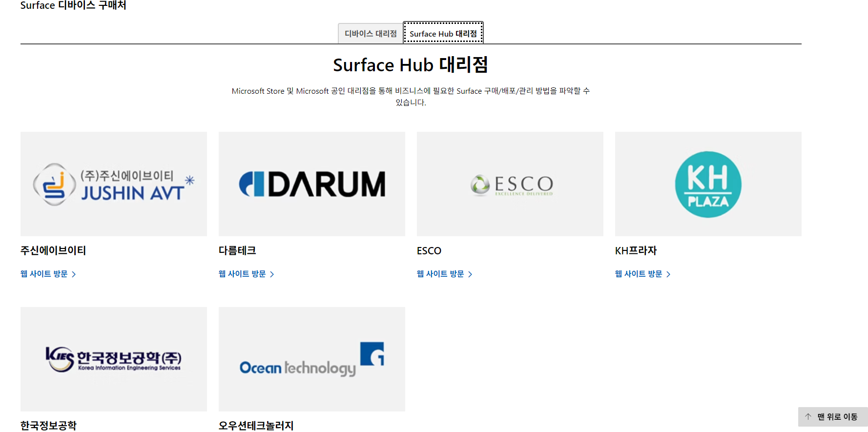
Task: Open the Ocean technology logo image
Action: point(312,359)
